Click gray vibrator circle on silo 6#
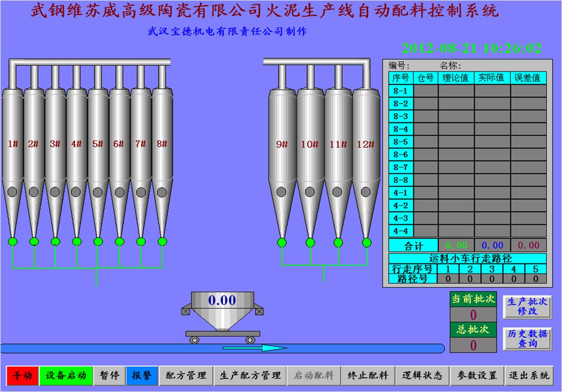The image size is (562, 392). pyautogui.click(x=119, y=192)
